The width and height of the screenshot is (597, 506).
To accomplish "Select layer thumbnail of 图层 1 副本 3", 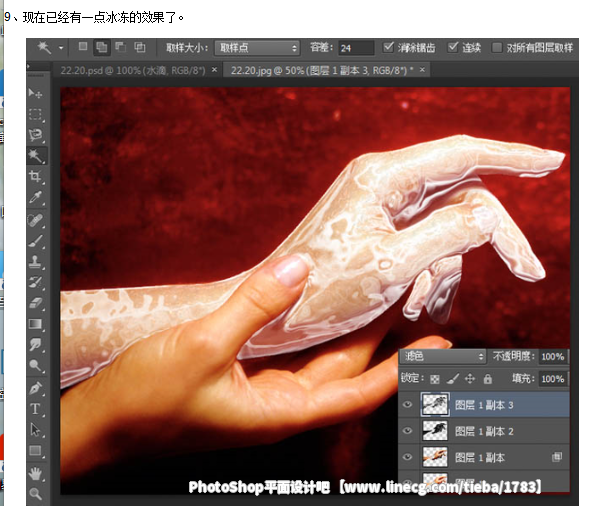I will click(x=435, y=404).
